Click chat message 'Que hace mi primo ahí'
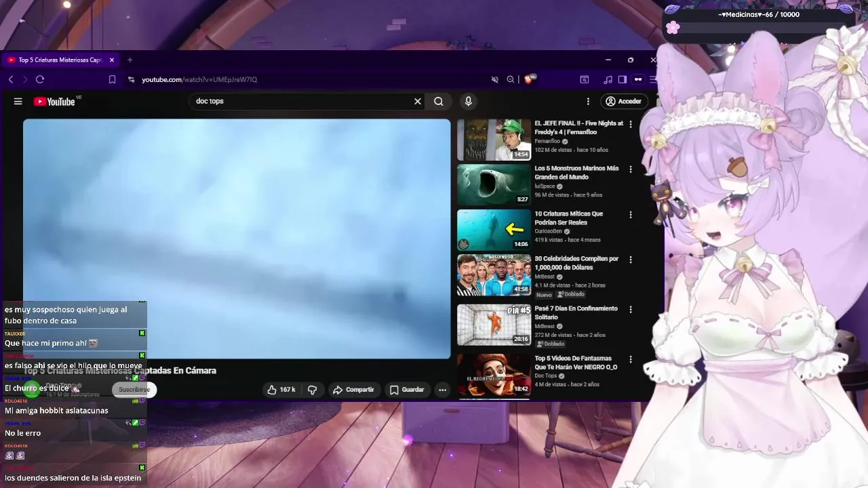This screenshot has height=488, width=868. pos(51,343)
